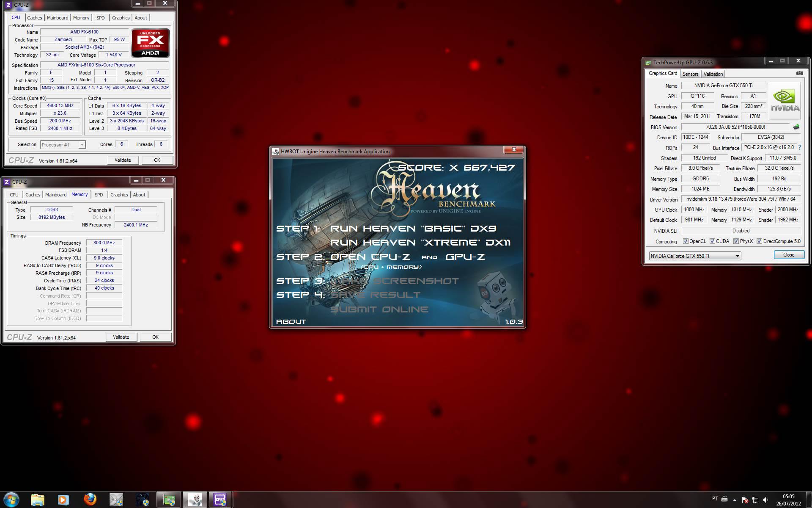
Task: Open the Windows Start menu orb
Action: point(11,500)
